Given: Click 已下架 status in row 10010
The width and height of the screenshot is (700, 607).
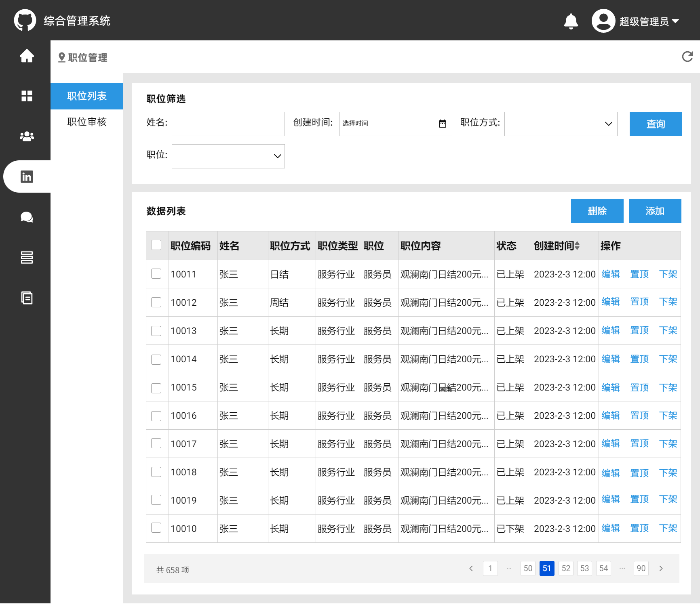Looking at the screenshot, I should point(510,529).
